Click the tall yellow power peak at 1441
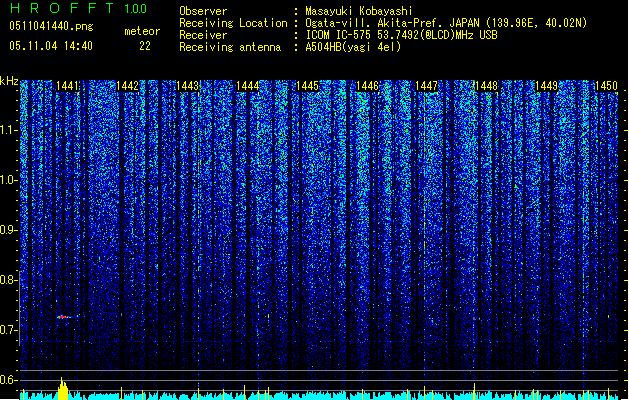This screenshot has width=629, height=400. 63,388
